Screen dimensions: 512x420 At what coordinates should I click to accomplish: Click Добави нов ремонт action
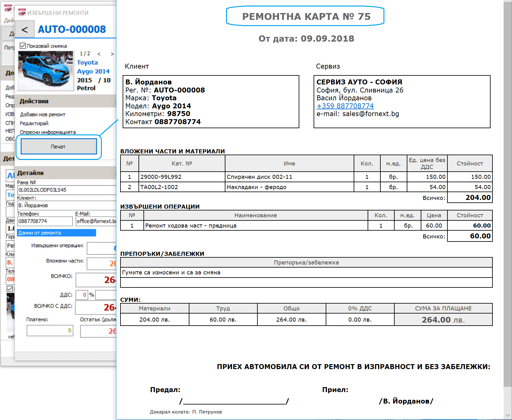pyautogui.click(x=43, y=115)
